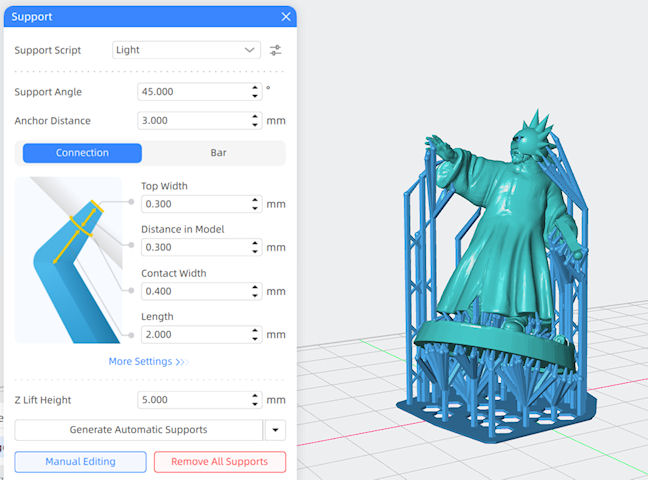
Task: Click the Distance in Model field
Action: click(x=192, y=248)
